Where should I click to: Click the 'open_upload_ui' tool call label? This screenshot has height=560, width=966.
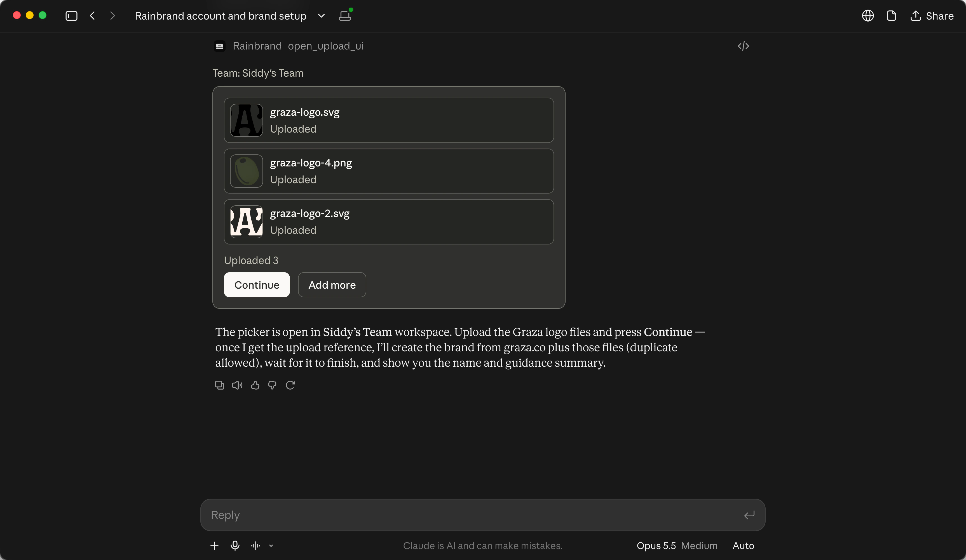click(x=326, y=46)
